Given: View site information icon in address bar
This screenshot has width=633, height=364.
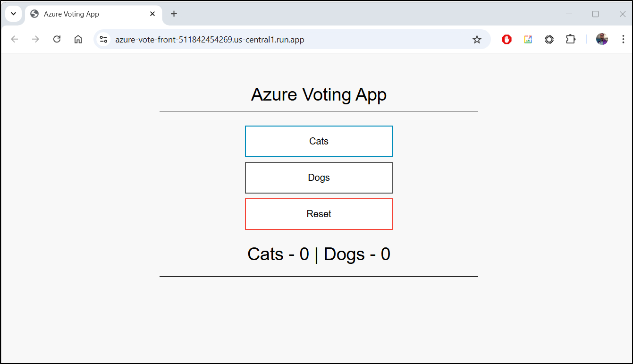Looking at the screenshot, I should [104, 40].
